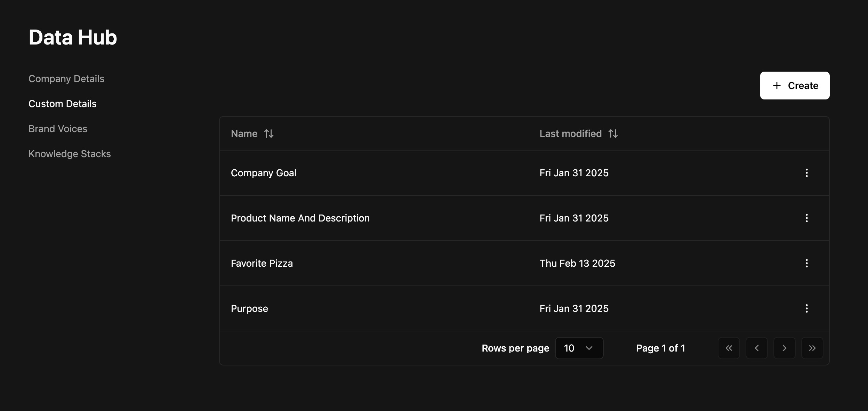Open the Favorite Pizza entry
This screenshot has width=868, height=411.
click(x=262, y=263)
